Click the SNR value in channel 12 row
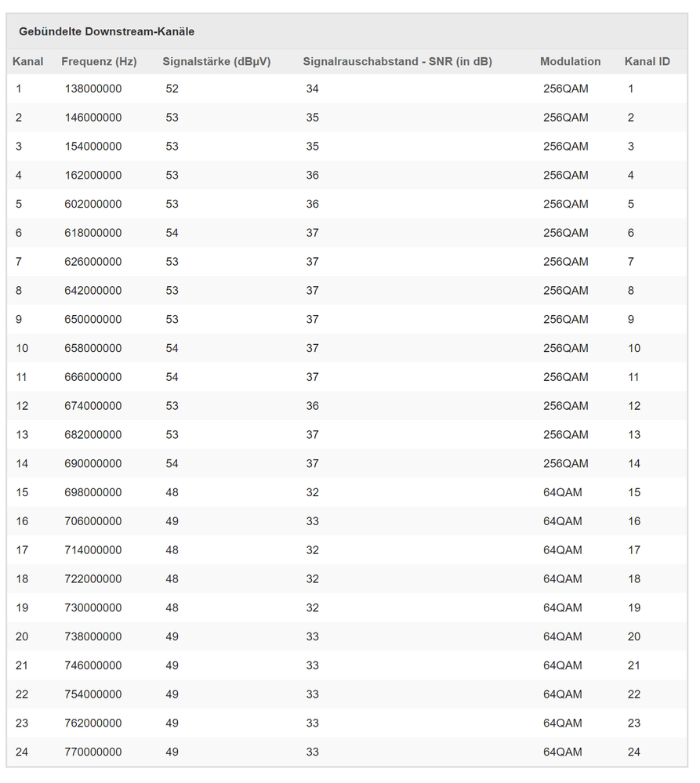 (313, 406)
